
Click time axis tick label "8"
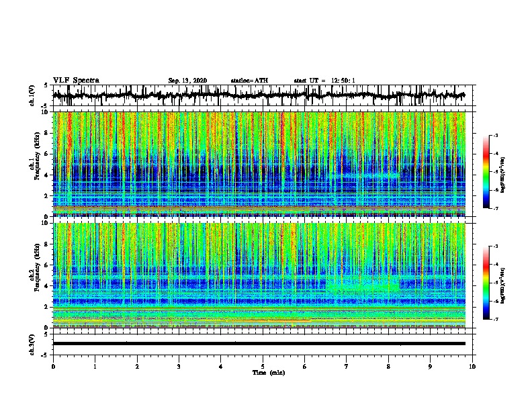(x=388, y=367)
